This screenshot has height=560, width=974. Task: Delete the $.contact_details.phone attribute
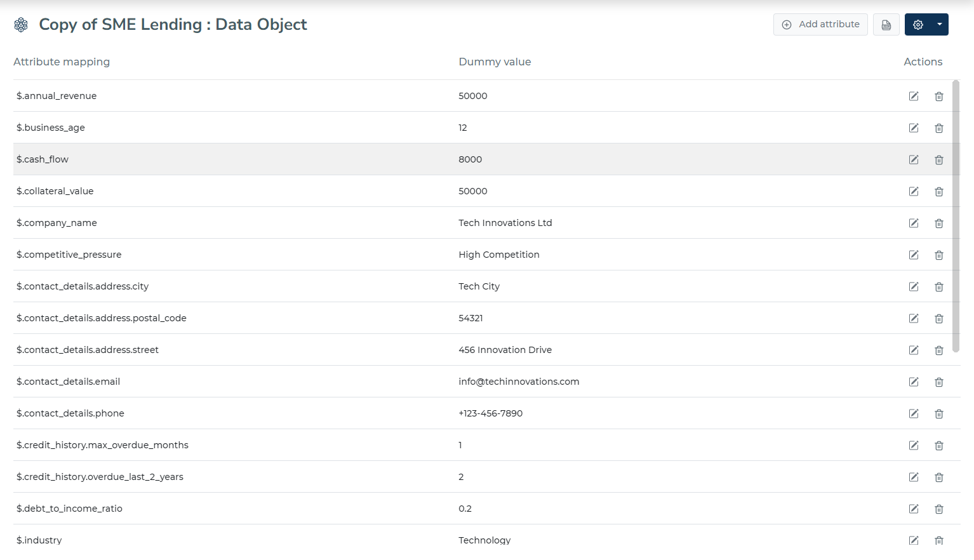pos(939,414)
